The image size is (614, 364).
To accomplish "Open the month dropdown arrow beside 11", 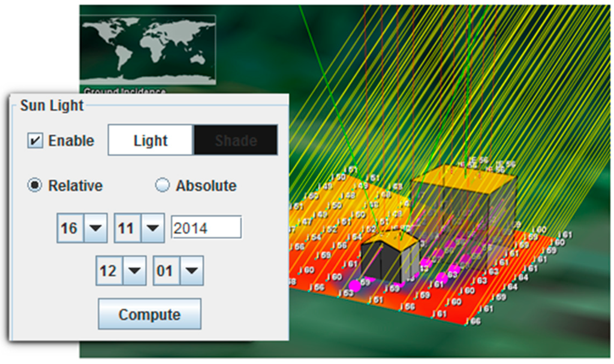I will 152,228.
